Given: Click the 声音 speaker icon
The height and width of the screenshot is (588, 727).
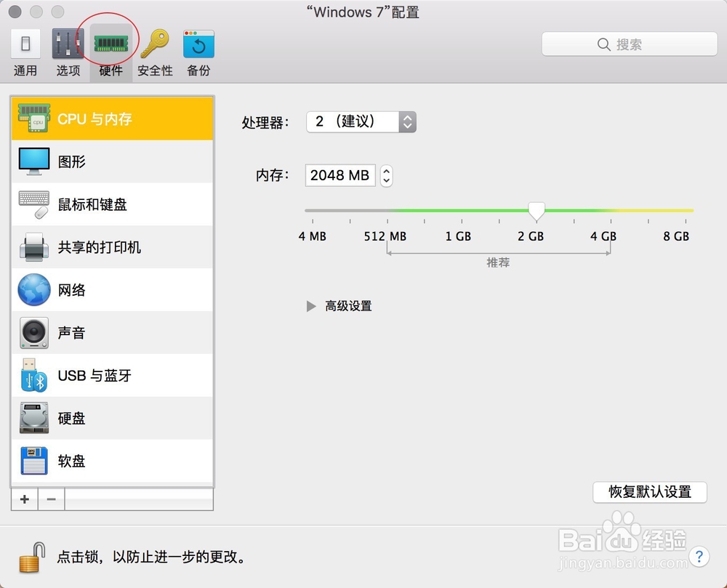Looking at the screenshot, I should (x=34, y=333).
